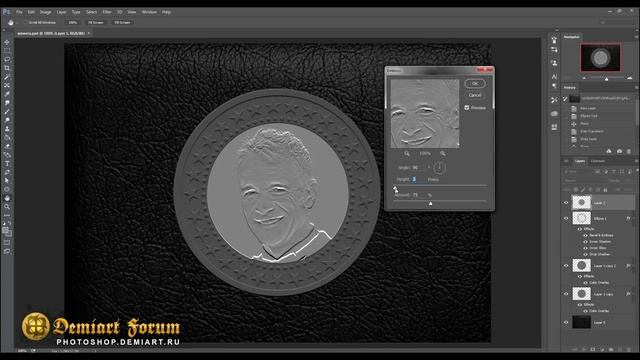Viewport: 640px width, 360px height.
Task: Select the Type tool
Action: (x=7, y=163)
